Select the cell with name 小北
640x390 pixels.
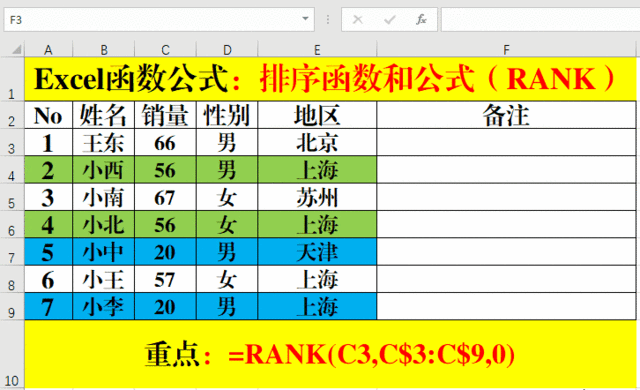pyautogui.click(x=104, y=224)
